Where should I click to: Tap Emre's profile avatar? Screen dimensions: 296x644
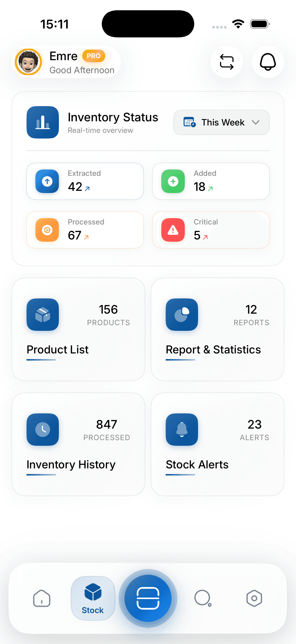28,62
